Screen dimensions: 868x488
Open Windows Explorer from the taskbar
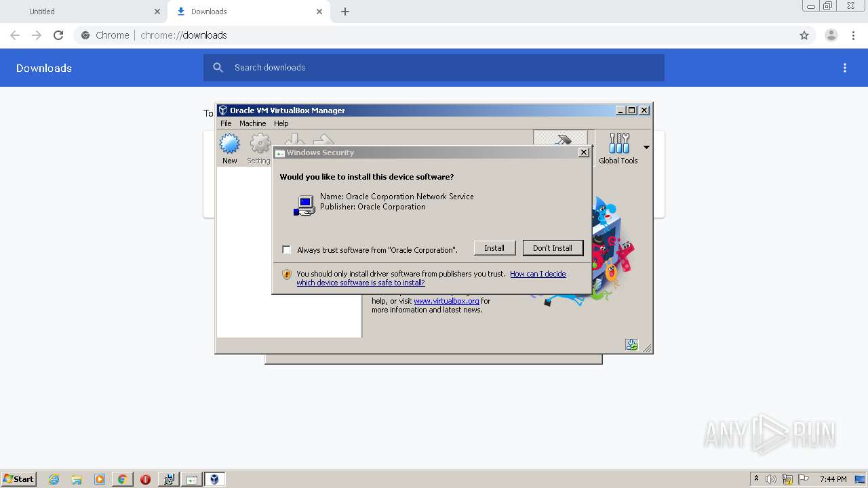click(x=77, y=479)
